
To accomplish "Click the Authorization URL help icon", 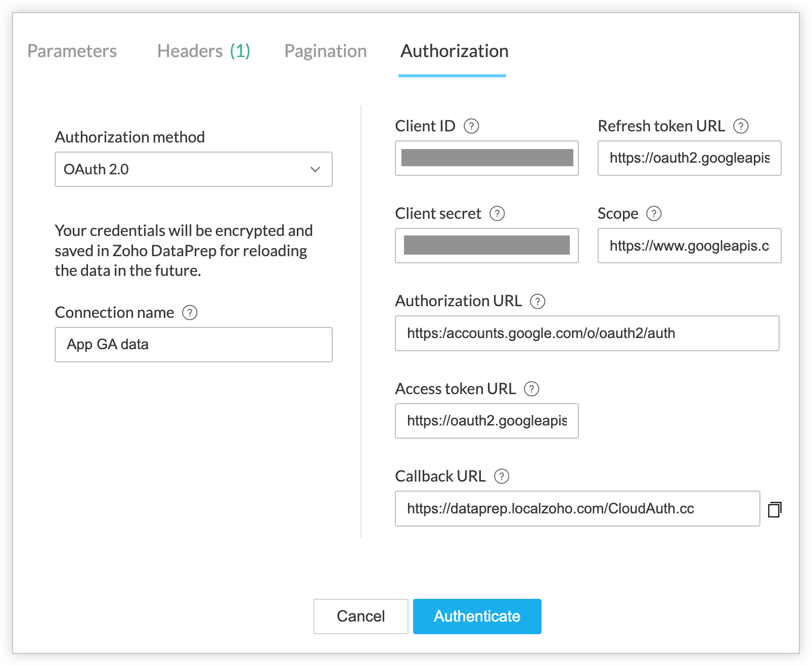I will pyautogui.click(x=537, y=302).
